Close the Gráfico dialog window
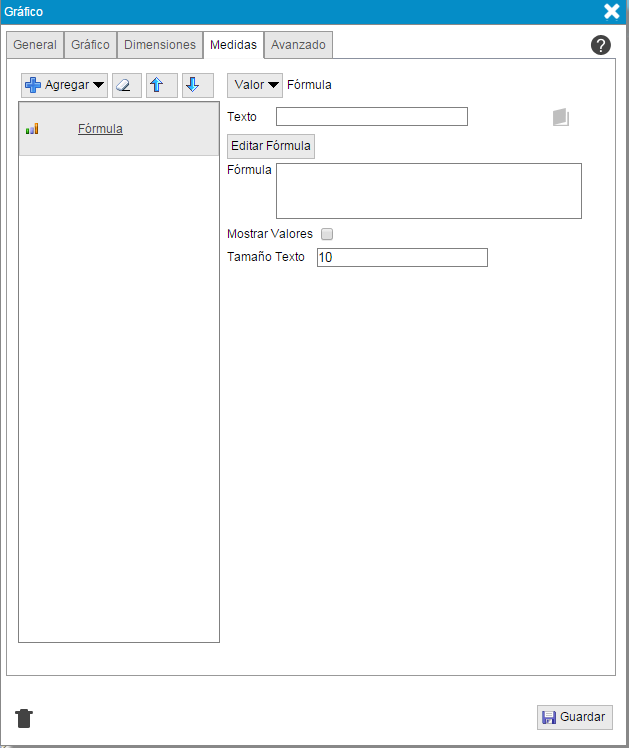This screenshot has width=629, height=748. coord(611,12)
